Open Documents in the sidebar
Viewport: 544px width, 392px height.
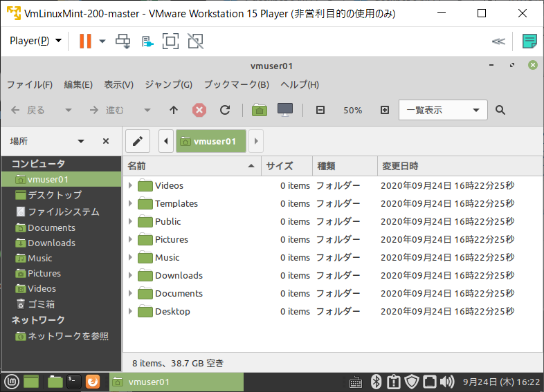tap(62, 227)
